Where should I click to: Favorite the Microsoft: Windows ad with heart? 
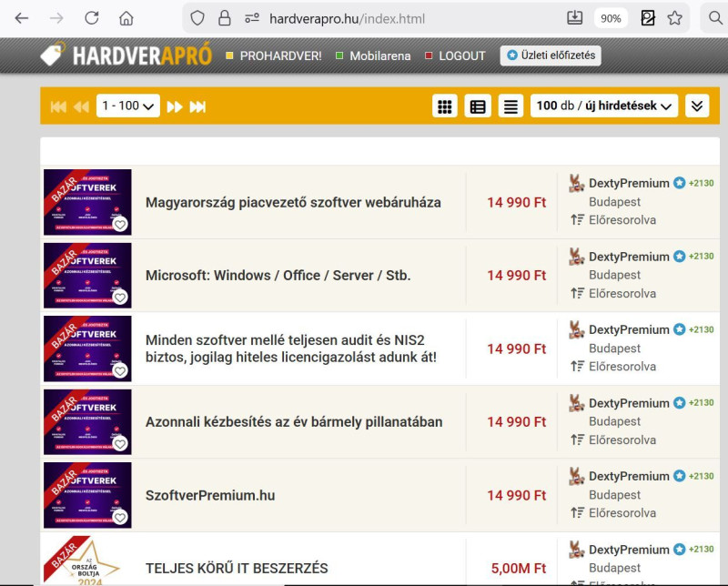pos(120,298)
